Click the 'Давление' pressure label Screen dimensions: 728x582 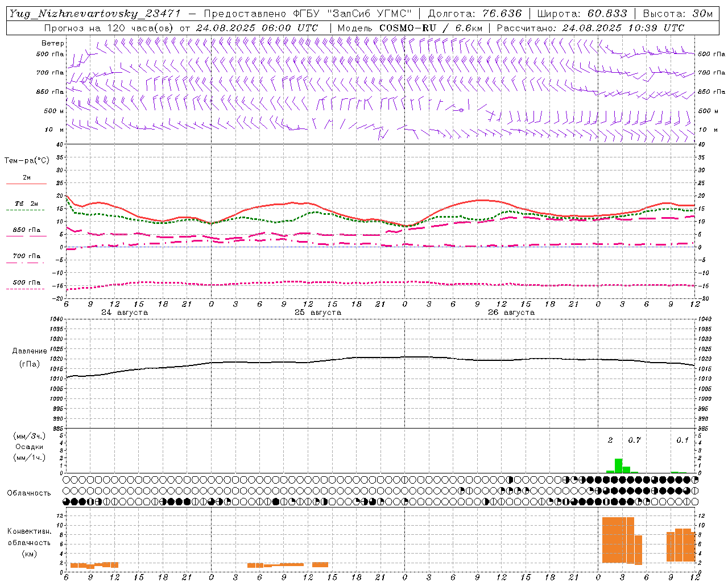30,351
